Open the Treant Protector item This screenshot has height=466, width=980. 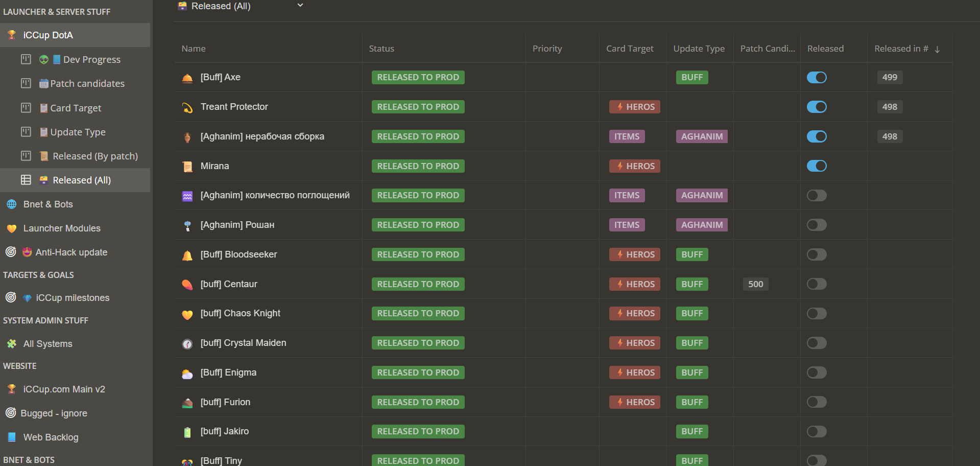(234, 107)
